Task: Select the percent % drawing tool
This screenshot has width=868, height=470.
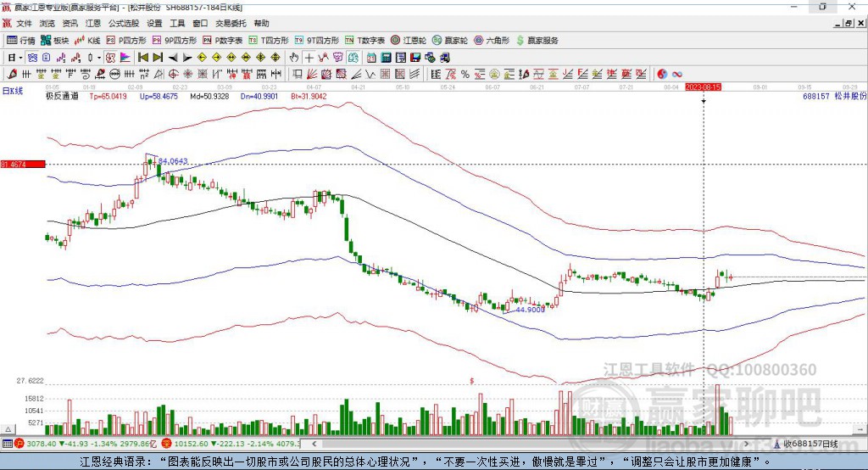Action: pyautogui.click(x=465, y=74)
